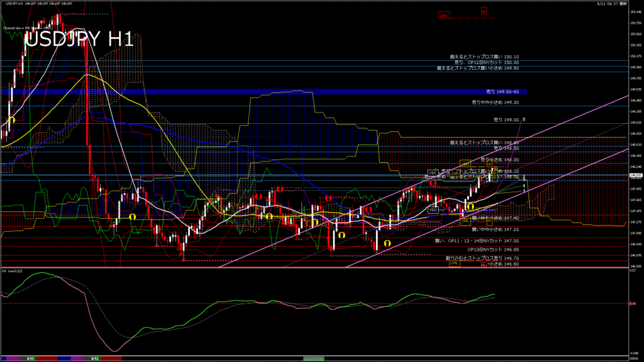The height and width of the screenshot is (362, 644).
Task: Click the wave count label 5
Action: click(524, 119)
